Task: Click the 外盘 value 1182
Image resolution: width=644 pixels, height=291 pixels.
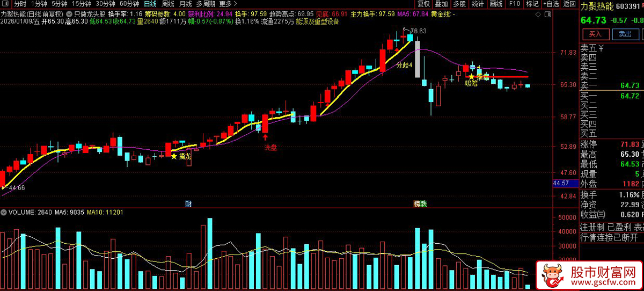Action: (x=631, y=184)
